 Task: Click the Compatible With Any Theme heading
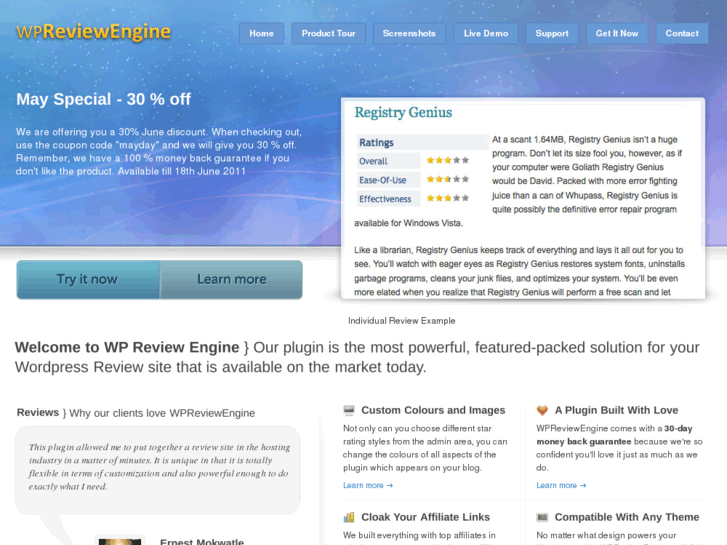(627, 517)
